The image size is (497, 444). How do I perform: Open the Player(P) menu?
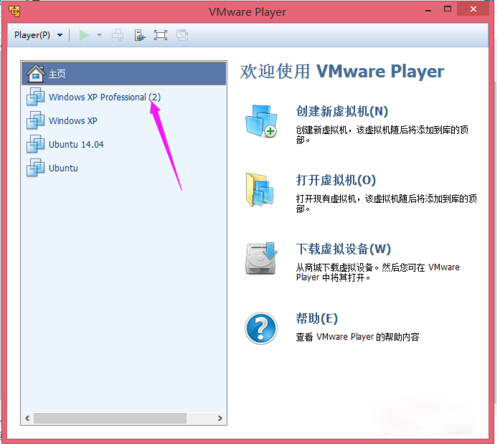click(x=32, y=35)
